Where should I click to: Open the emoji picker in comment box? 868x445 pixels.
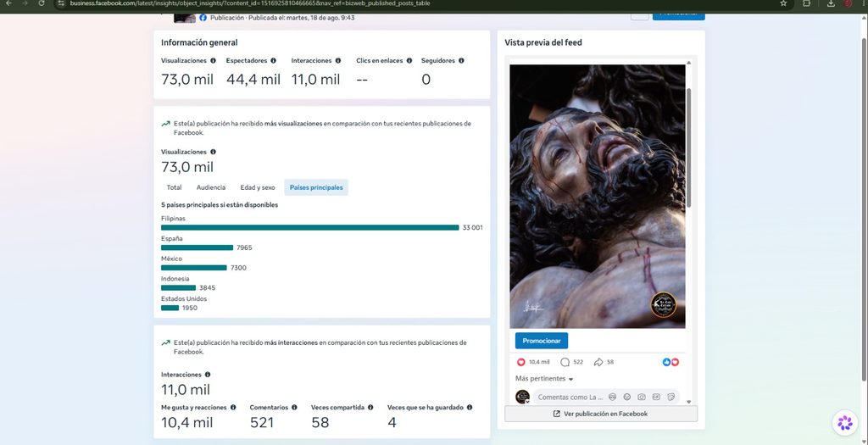pyautogui.click(x=627, y=397)
